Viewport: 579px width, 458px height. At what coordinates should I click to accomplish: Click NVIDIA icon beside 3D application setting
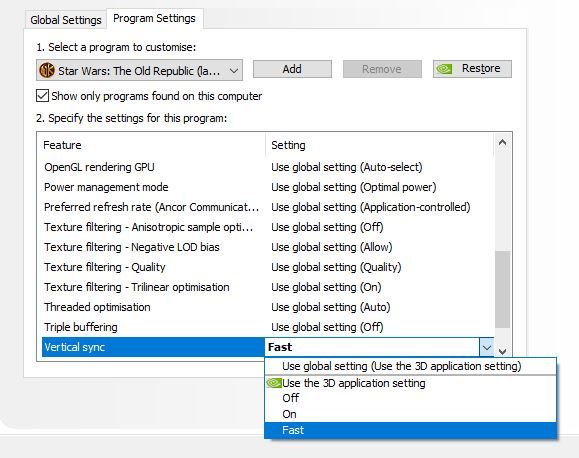[x=274, y=383]
